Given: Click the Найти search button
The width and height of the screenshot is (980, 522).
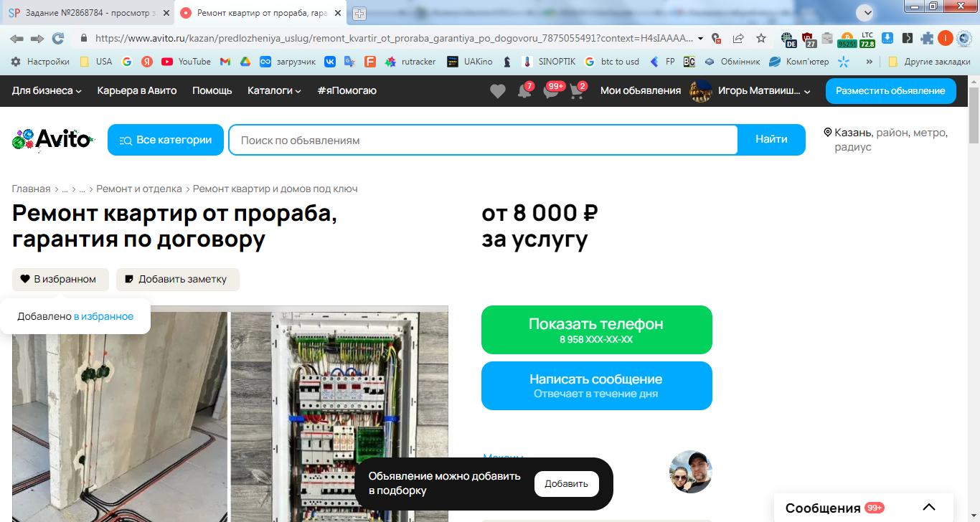Looking at the screenshot, I should pos(771,140).
